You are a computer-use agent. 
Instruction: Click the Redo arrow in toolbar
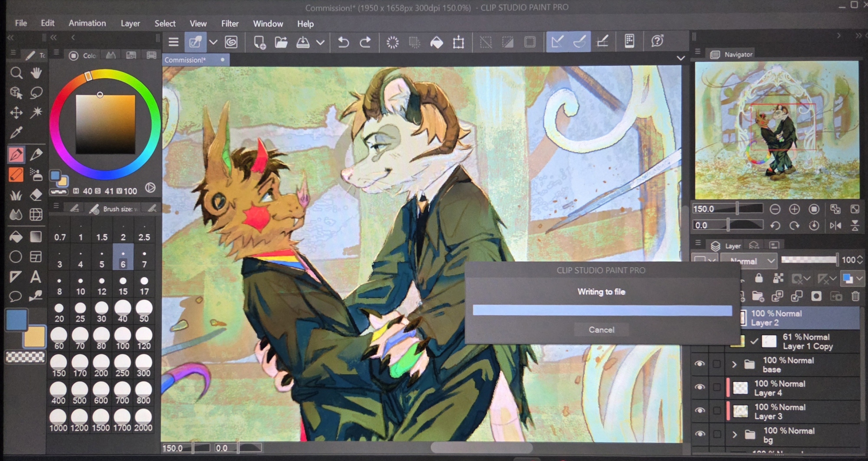click(365, 42)
